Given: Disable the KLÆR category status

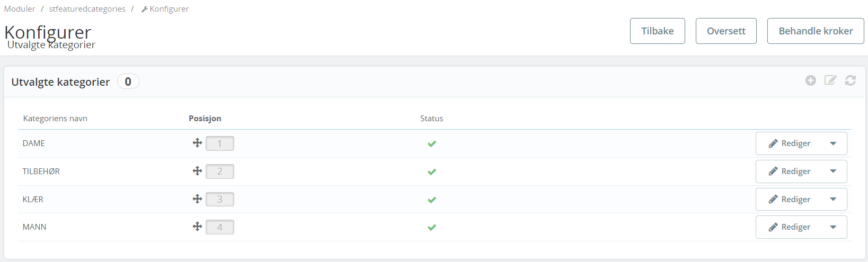Looking at the screenshot, I should click(x=432, y=200).
